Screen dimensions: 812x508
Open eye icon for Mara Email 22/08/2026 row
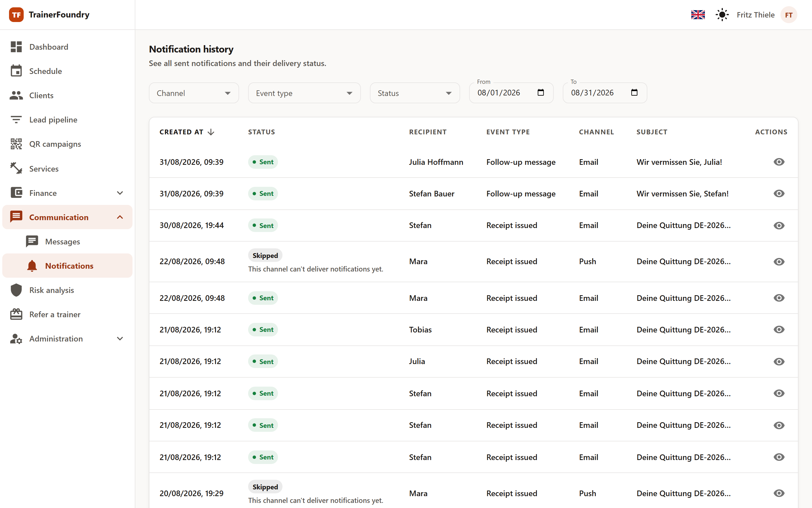779,298
